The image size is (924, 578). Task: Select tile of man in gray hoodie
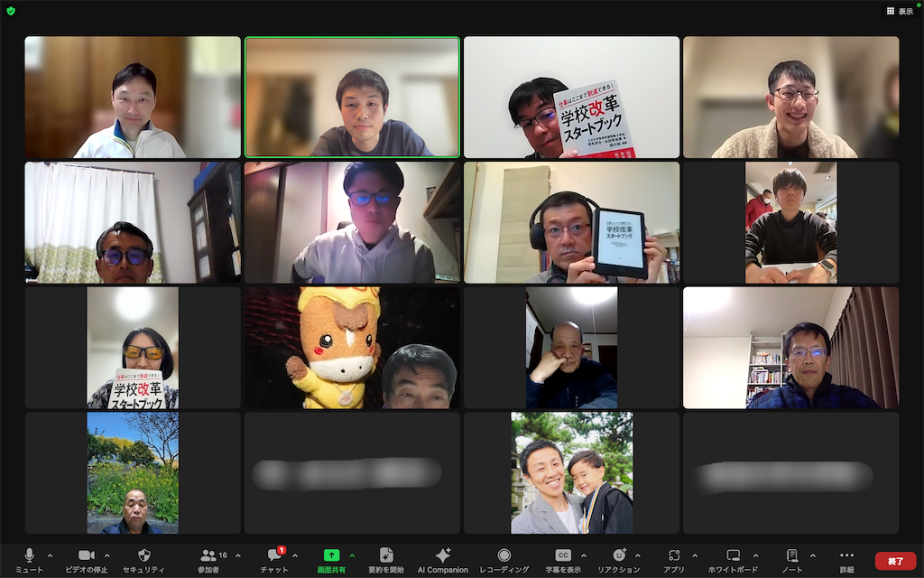pos(353,222)
